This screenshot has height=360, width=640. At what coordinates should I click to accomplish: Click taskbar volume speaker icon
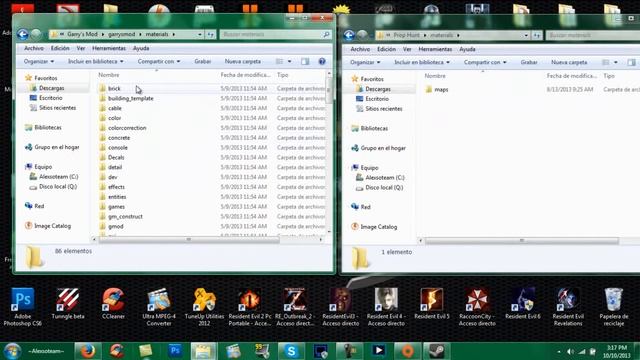(x=570, y=351)
